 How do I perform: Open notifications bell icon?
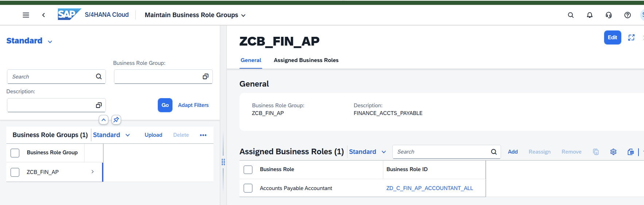[x=590, y=15]
